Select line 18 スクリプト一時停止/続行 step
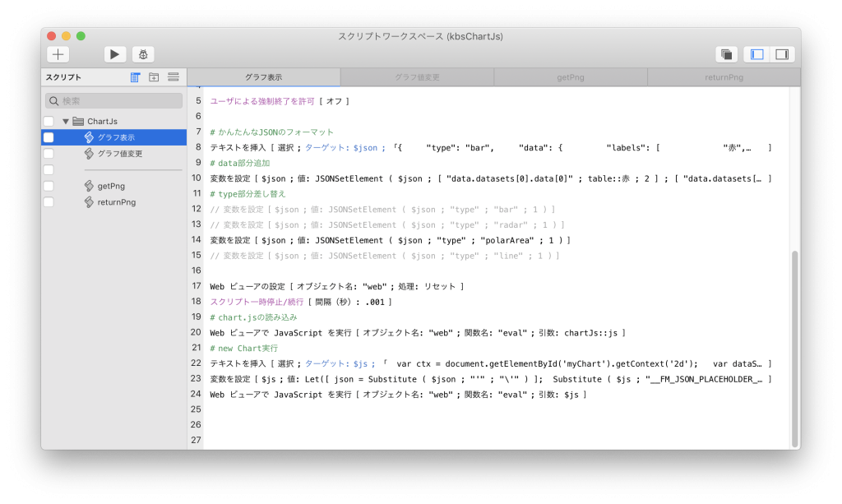The height and width of the screenshot is (504, 842). coord(301,303)
